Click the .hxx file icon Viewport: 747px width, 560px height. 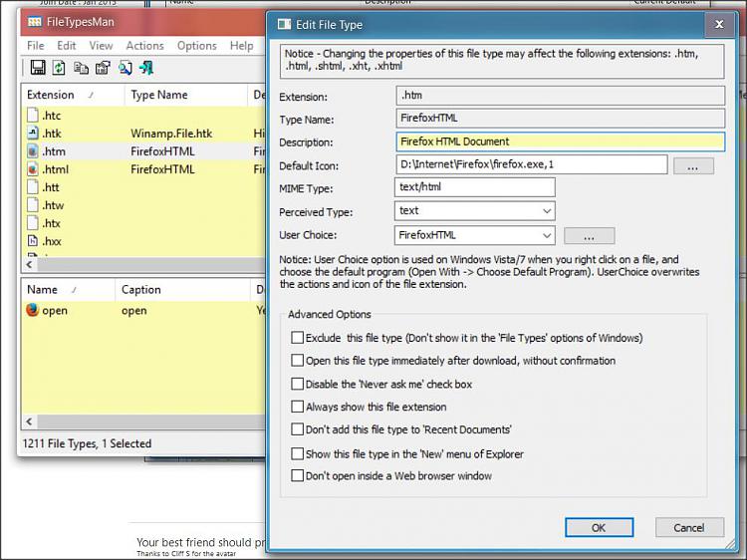point(33,241)
